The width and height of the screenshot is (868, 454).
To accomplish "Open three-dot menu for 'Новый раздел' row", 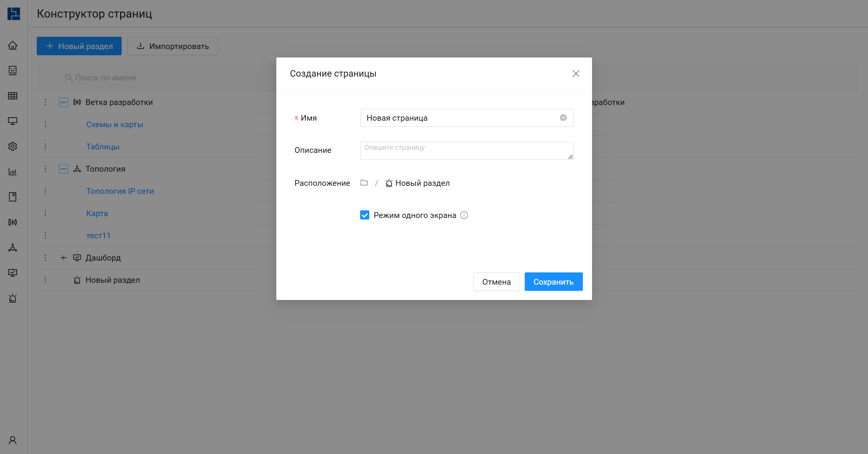I will [45, 280].
